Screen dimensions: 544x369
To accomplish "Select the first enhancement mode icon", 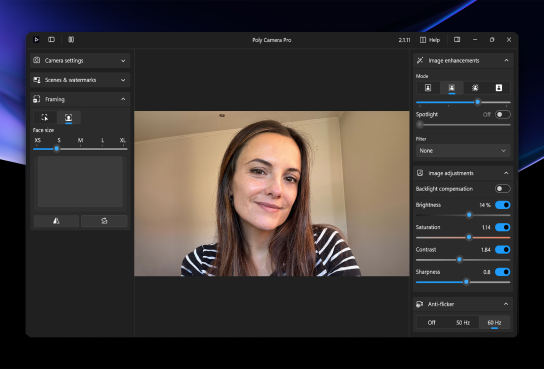I will click(x=428, y=88).
